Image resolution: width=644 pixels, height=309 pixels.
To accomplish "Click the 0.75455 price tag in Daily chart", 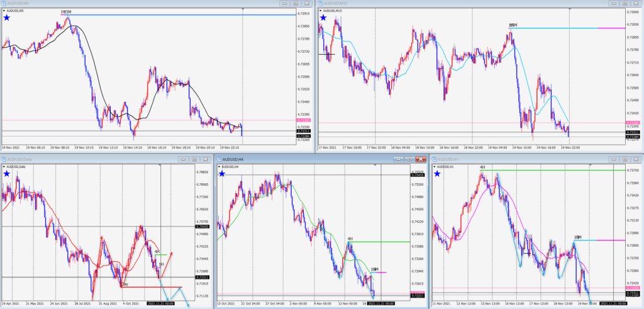I will point(203,227).
